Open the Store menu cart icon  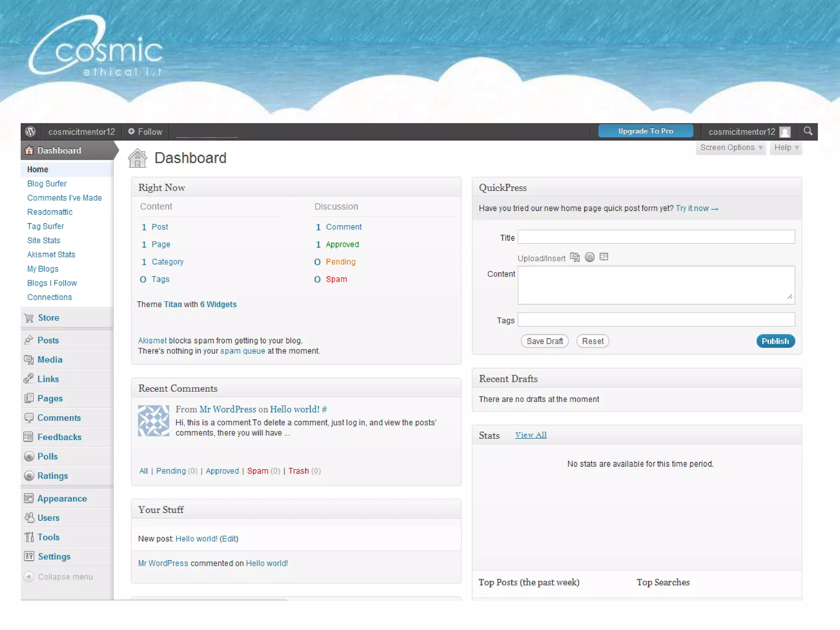[29, 318]
